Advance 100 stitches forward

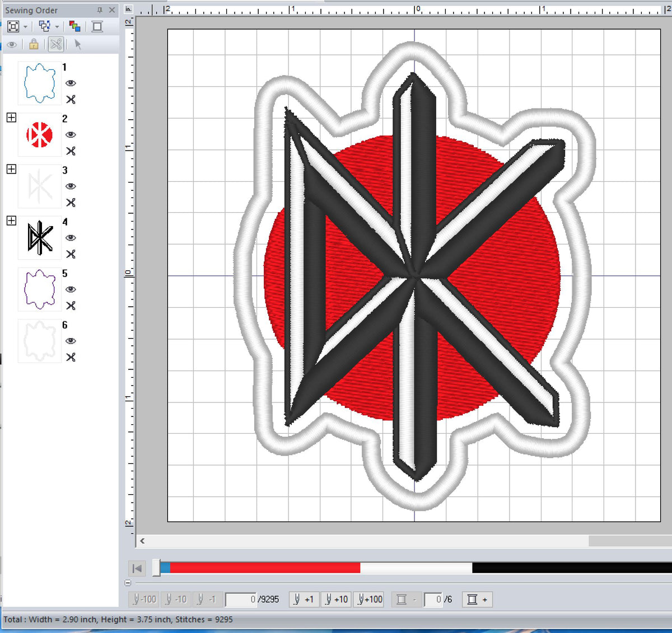(370, 599)
